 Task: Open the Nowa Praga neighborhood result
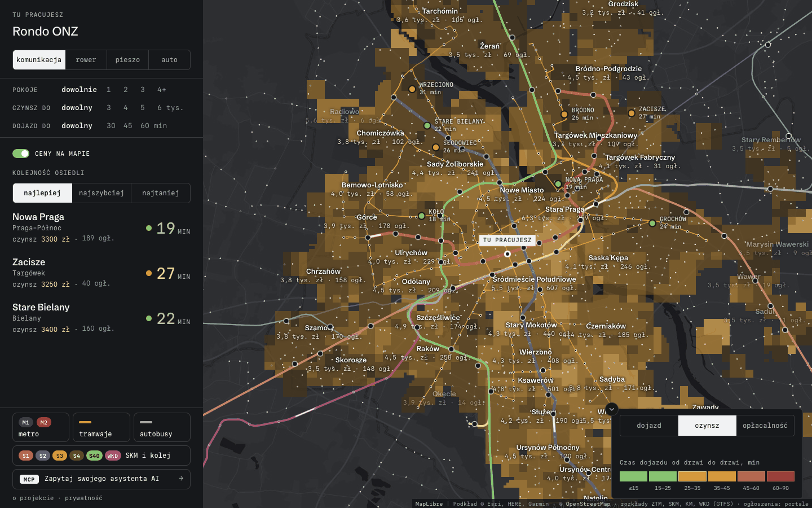(101, 228)
